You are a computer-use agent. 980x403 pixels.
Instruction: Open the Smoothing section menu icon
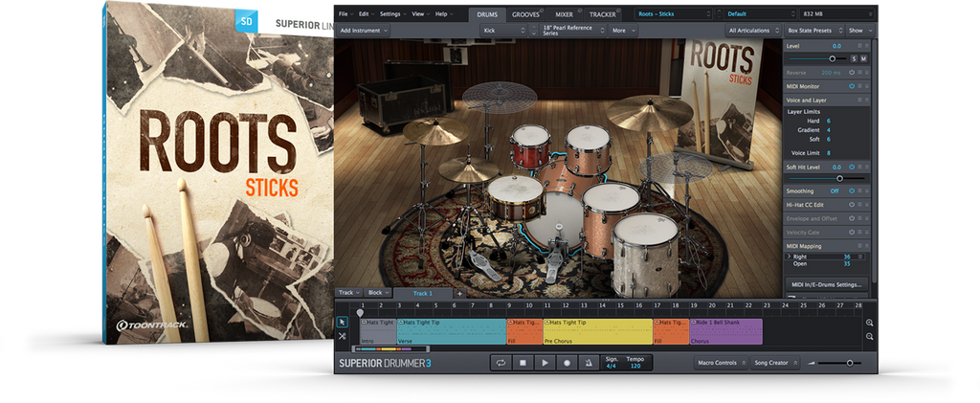pos(859,191)
